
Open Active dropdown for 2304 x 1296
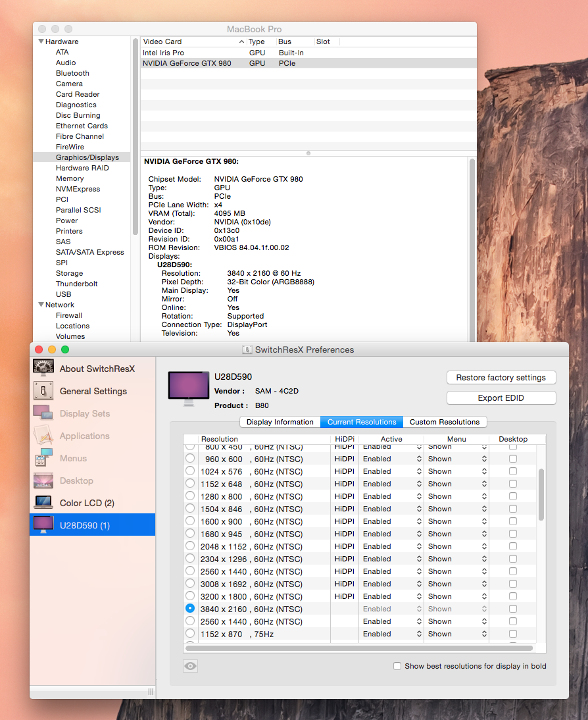[x=391, y=559]
